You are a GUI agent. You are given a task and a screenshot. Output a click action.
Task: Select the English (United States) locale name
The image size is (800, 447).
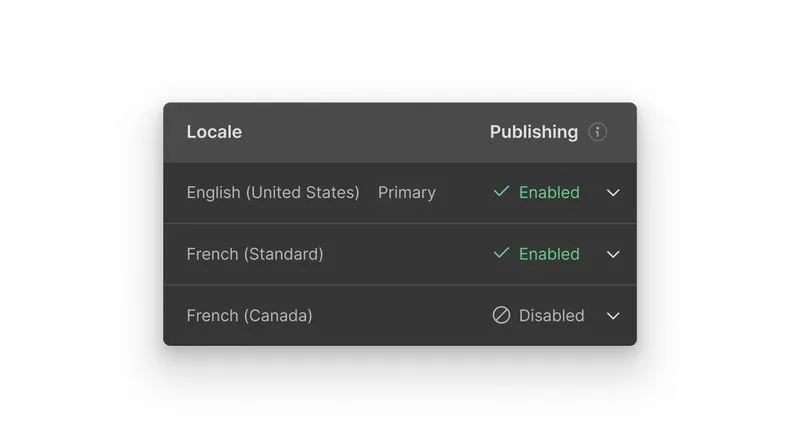click(x=273, y=193)
